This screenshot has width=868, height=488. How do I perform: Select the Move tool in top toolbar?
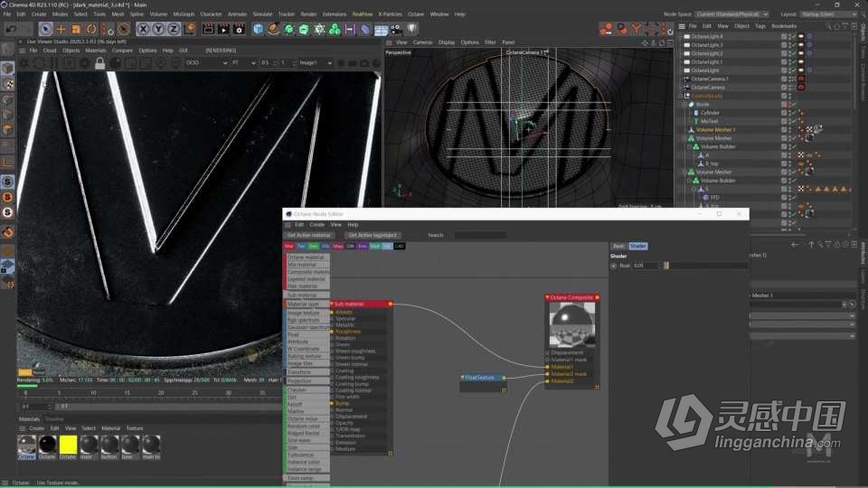61,29
